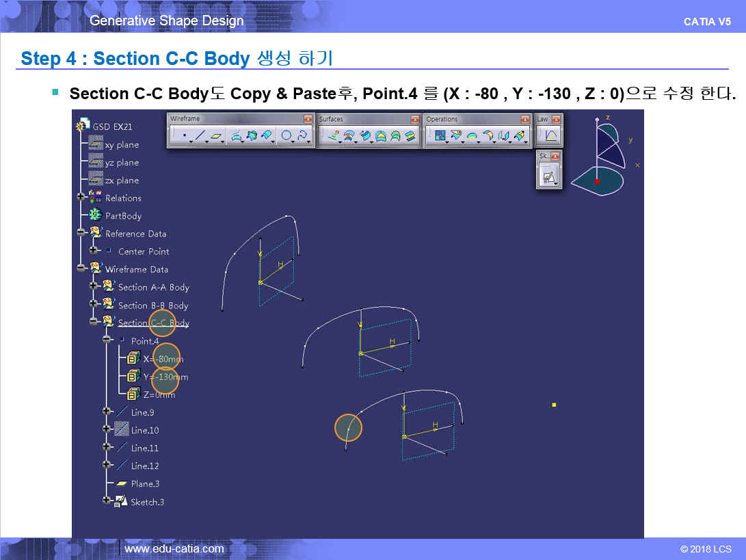Close the Operations floating toolbar
This screenshot has height=560, width=746.
tap(526, 119)
